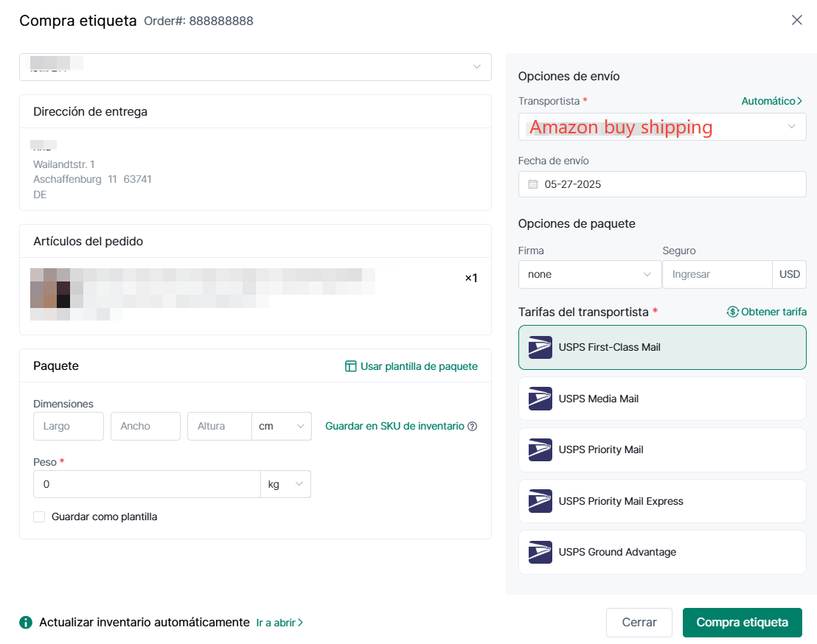817x644 pixels.
Task: Focus the Altura dimension field
Action: (x=219, y=427)
